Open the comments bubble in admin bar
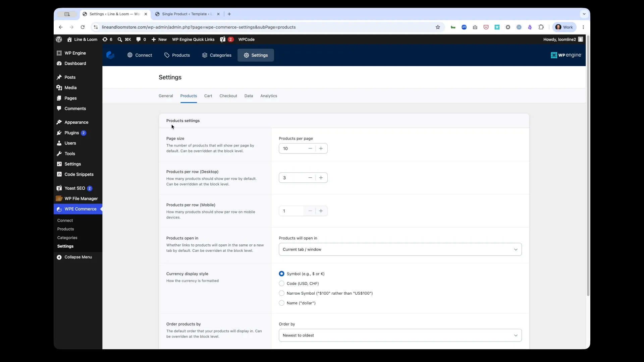 point(141,40)
